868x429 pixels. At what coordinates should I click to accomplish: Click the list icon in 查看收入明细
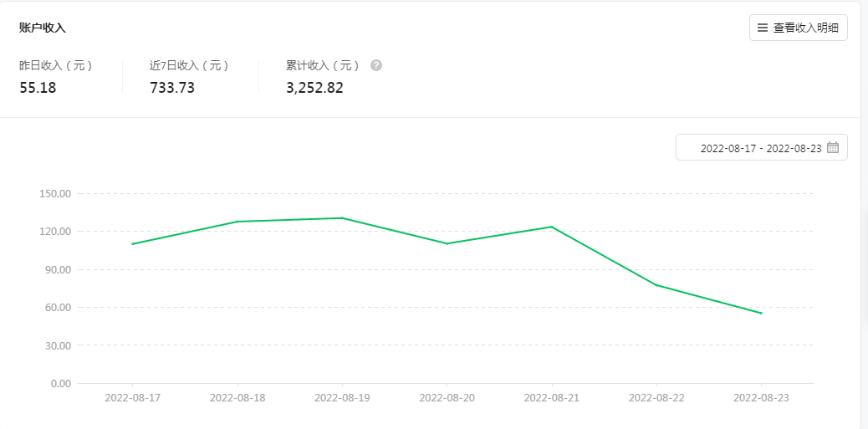[x=763, y=28]
